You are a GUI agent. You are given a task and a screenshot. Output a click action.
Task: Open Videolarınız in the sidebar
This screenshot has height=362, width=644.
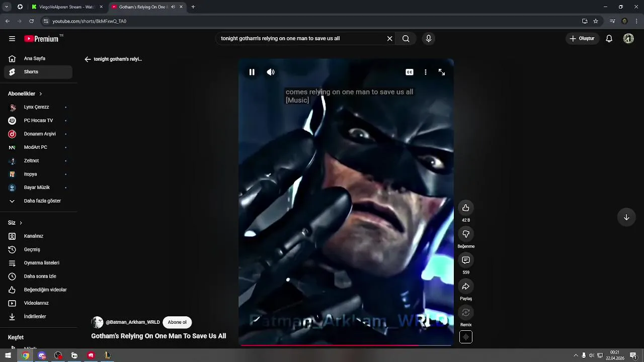(x=38, y=303)
